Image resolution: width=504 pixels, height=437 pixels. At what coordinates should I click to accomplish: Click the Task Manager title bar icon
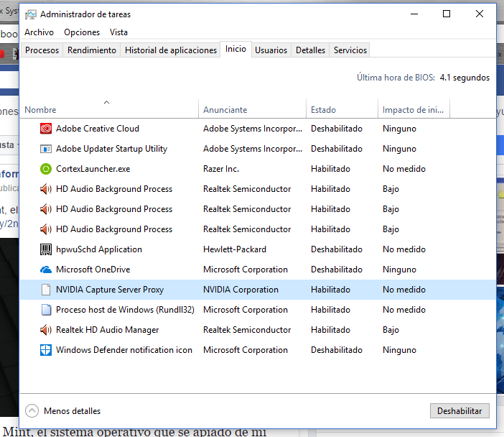pos(31,14)
